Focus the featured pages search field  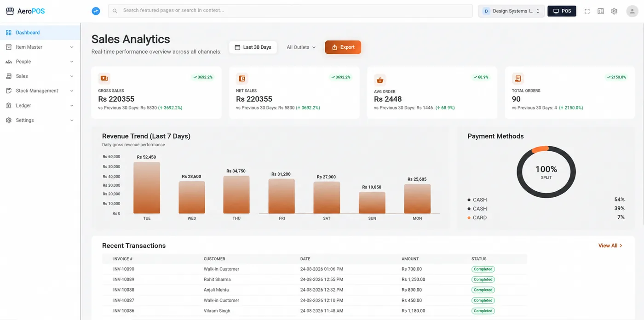point(290,11)
